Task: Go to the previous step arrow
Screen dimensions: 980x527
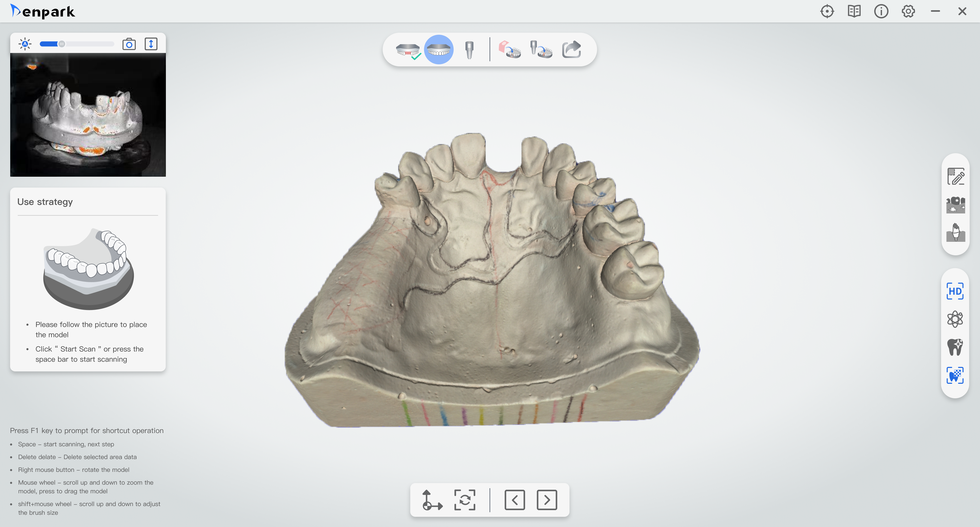Action: (514, 500)
